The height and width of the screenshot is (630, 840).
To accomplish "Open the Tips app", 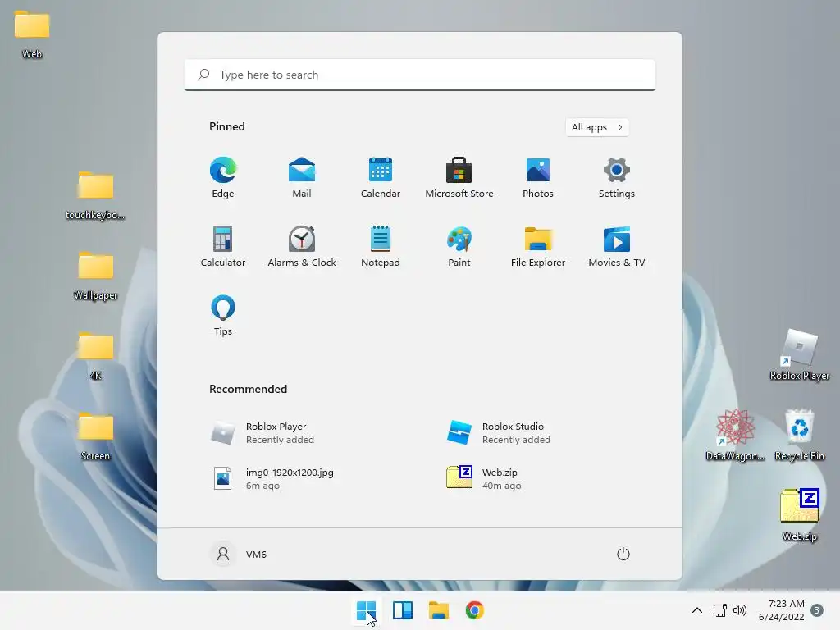I will tap(223, 316).
